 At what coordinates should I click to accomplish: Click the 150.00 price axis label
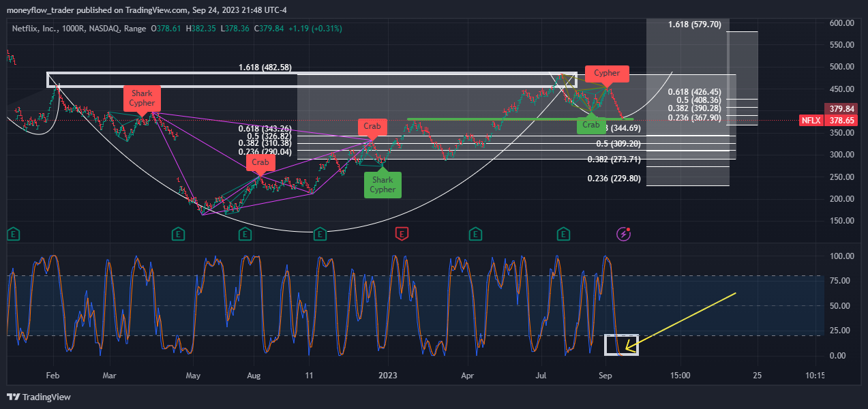tap(842, 221)
